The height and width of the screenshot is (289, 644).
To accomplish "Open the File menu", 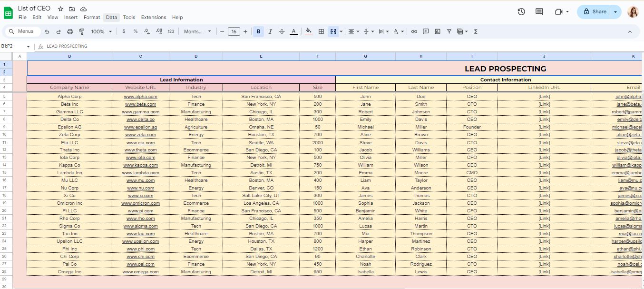I will [x=22, y=17].
